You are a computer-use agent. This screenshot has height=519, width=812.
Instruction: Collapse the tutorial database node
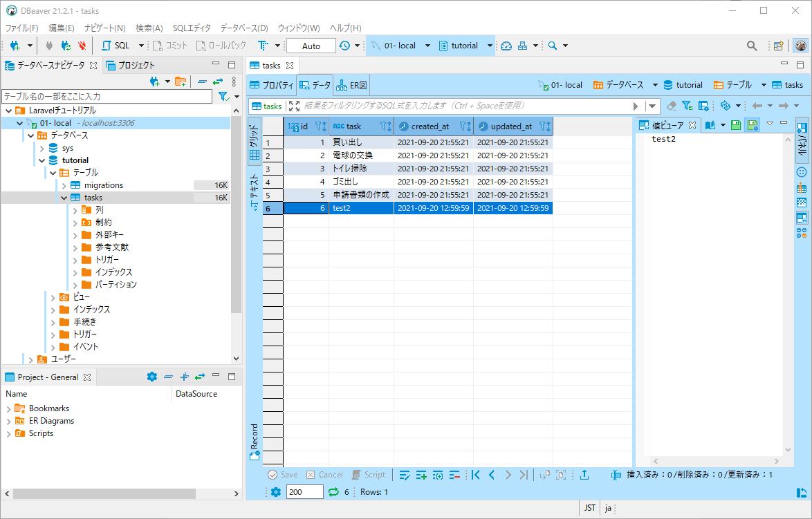42,161
